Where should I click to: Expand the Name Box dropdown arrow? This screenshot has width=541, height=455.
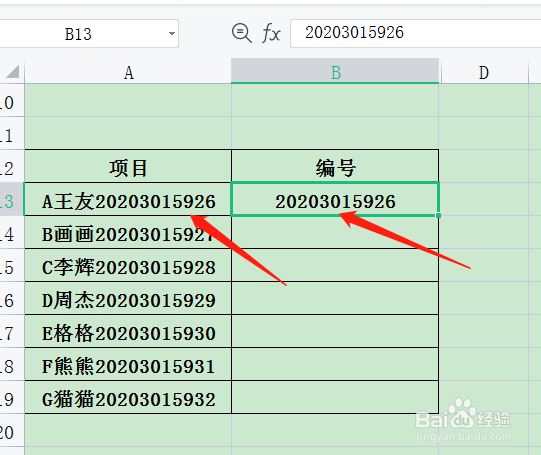click(x=171, y=33)
